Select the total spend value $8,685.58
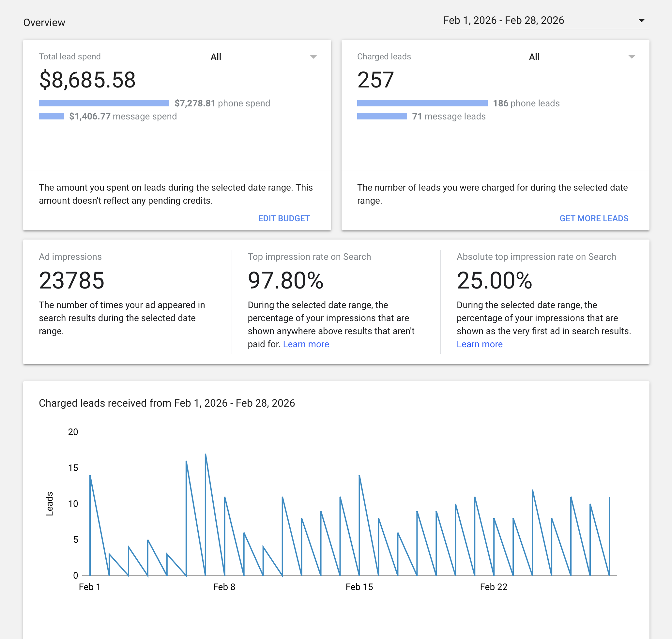 tap(87, 81)
